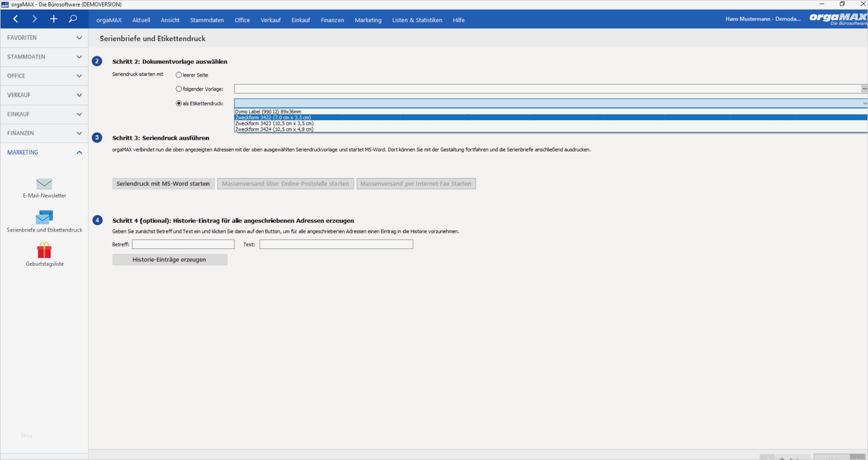Open the Aktuell menu
This screenshot has height=460, width=868.
click(x=141, y=20)
